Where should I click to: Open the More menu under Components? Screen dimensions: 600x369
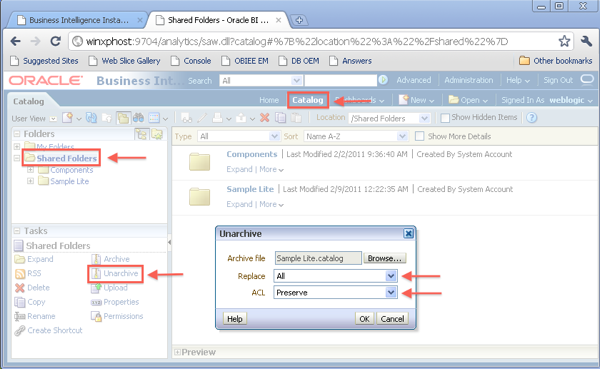271,169
